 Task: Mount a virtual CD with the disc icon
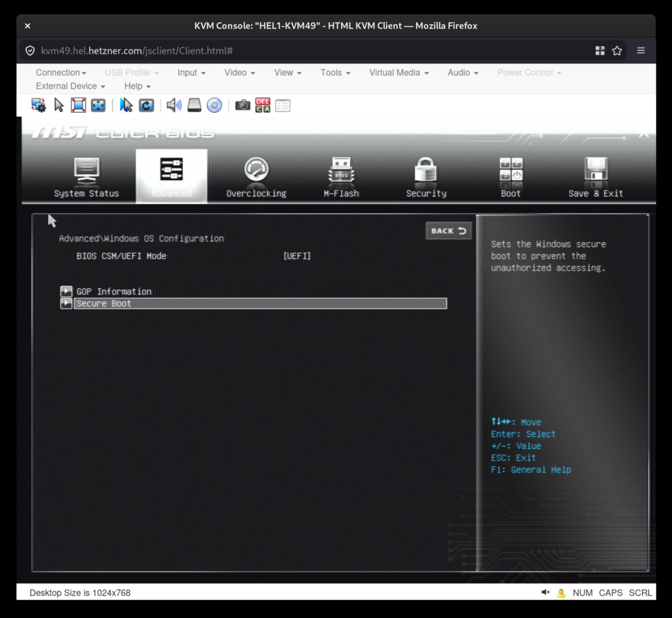(x=214, y=105)
